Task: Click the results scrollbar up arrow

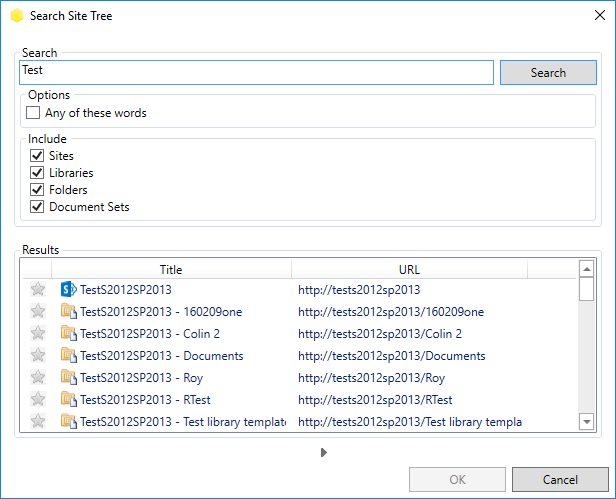Action: [587, 269]
